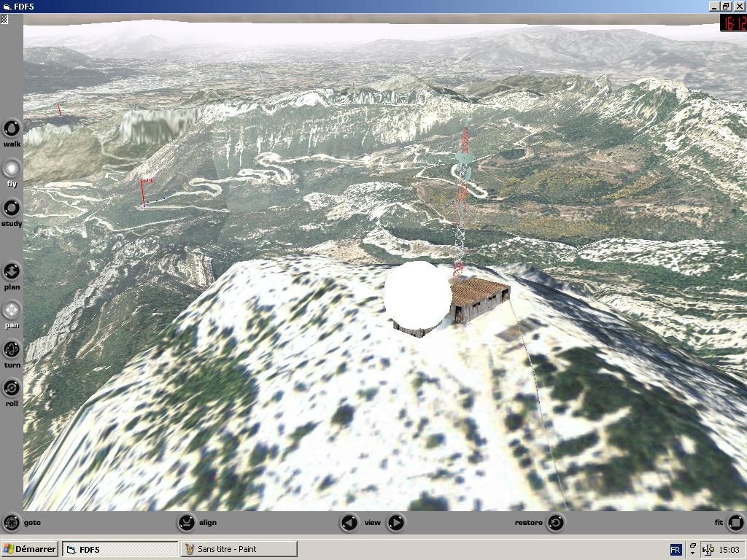Activate the roll rotation control
Screen dimensions: 747x560
(12, 388)
